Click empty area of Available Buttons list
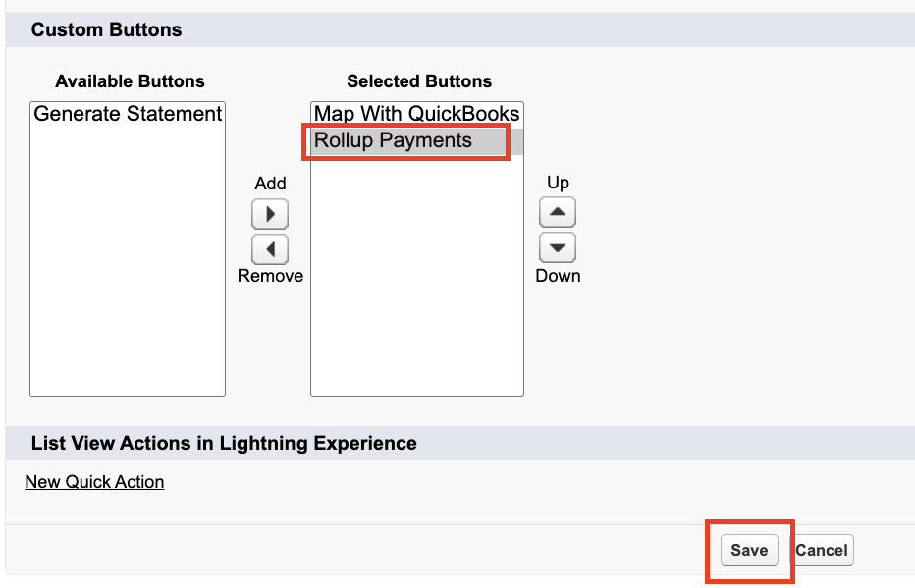 128,275
